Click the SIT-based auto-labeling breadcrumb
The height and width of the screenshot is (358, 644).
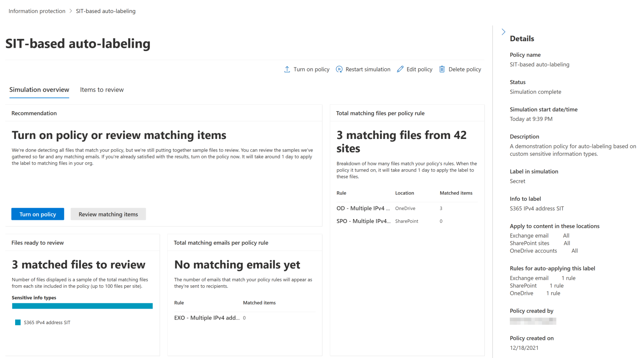point(106,11)
